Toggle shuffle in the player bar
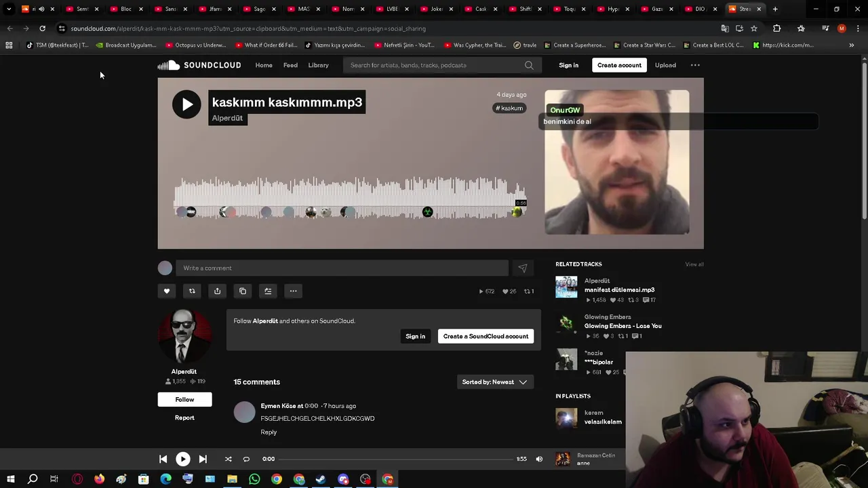Viewport: 868px width, 488px height. [x=228, y=459]
